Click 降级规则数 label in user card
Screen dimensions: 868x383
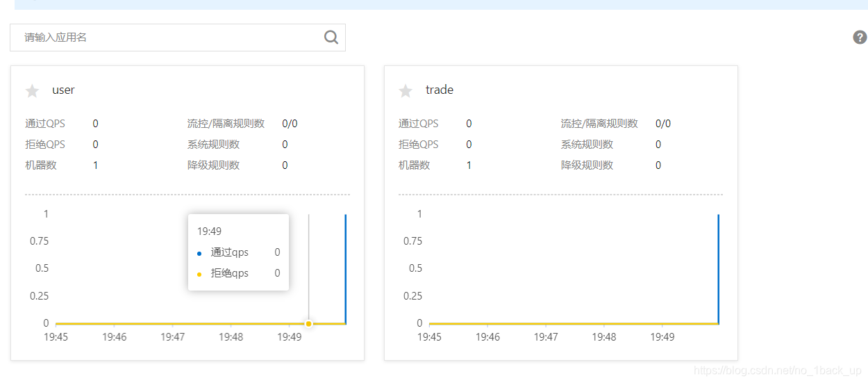[x=213, y=165]
